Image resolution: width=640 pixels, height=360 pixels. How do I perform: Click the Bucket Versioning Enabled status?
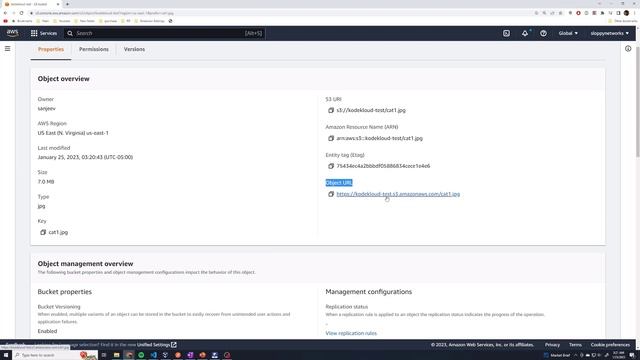(x=47, y=331)
